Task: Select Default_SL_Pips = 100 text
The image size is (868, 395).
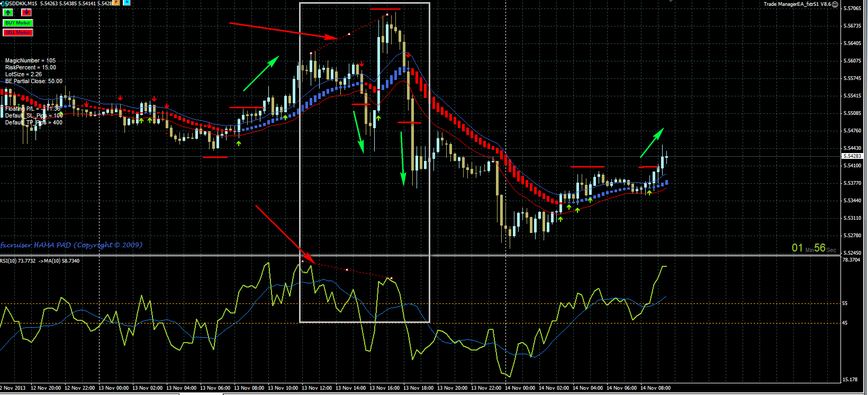Action: 34,115
